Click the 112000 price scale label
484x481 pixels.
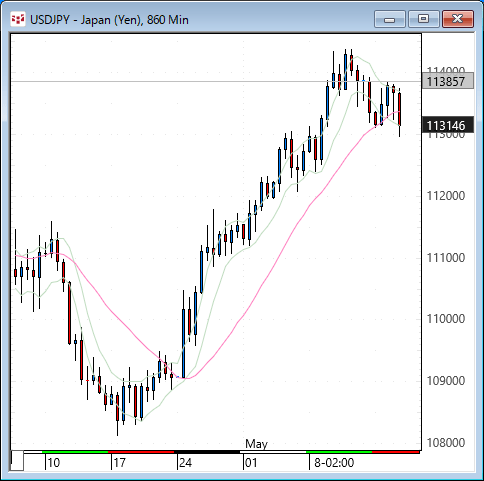coord(446,196)
